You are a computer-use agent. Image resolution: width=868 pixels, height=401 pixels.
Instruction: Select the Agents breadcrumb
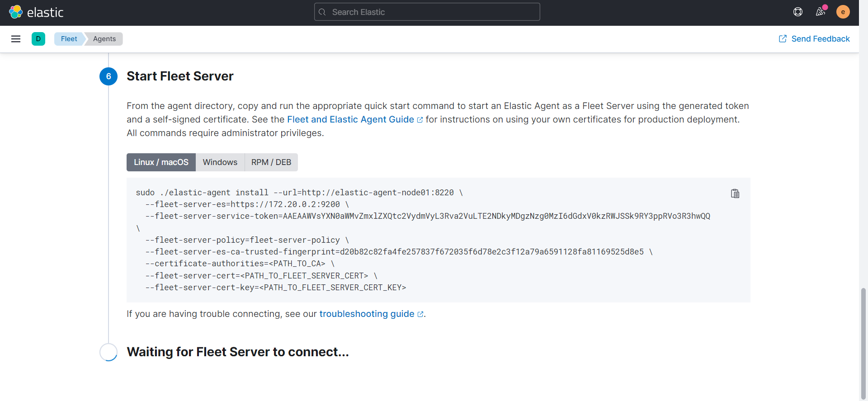104,39
